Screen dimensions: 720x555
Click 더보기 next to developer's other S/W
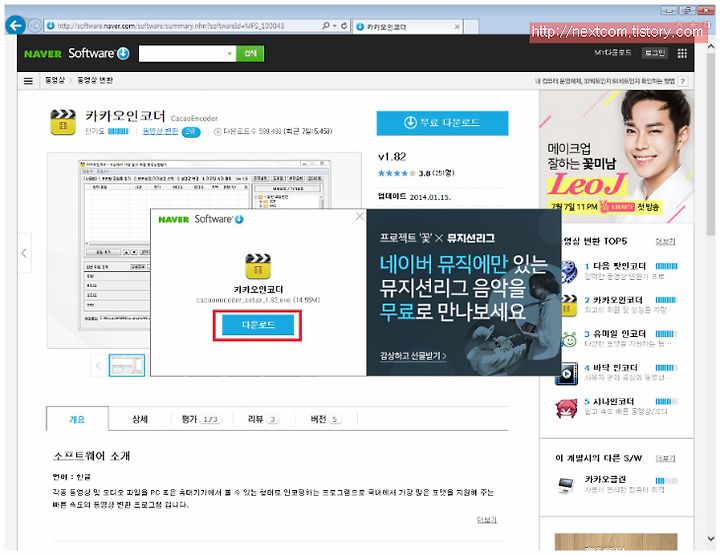pos(665,458)
